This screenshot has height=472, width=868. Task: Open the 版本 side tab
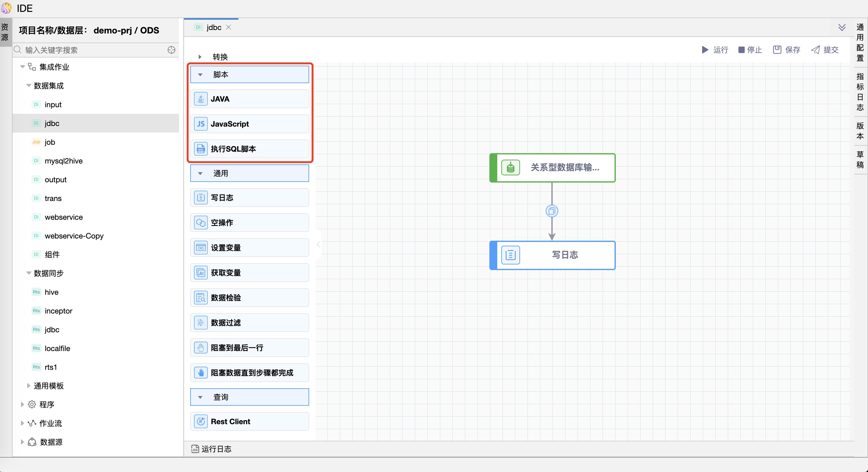click(860, 131)
